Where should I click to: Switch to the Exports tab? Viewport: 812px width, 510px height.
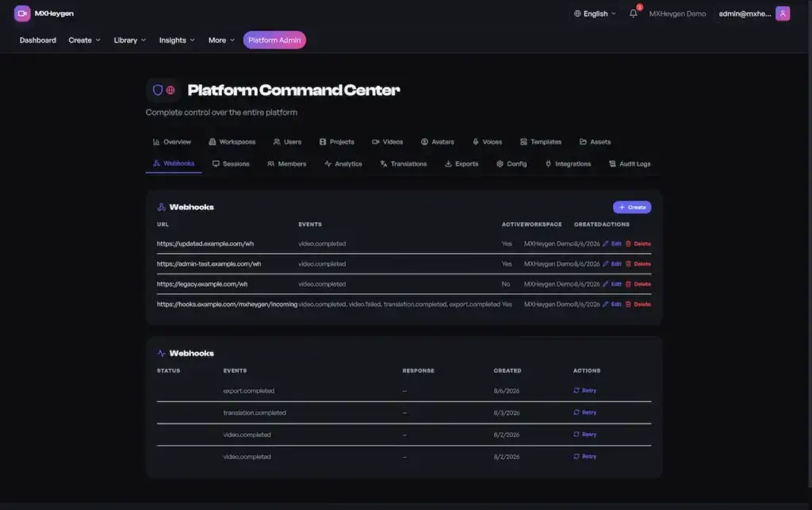(x=462, y=163)
